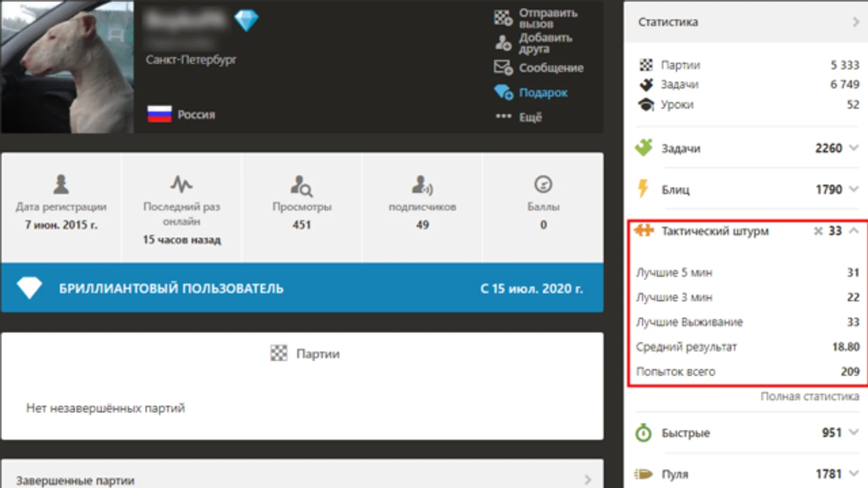Click the Russian flag icon
This screenshot has width=868, height=488.
click(159, 114)
